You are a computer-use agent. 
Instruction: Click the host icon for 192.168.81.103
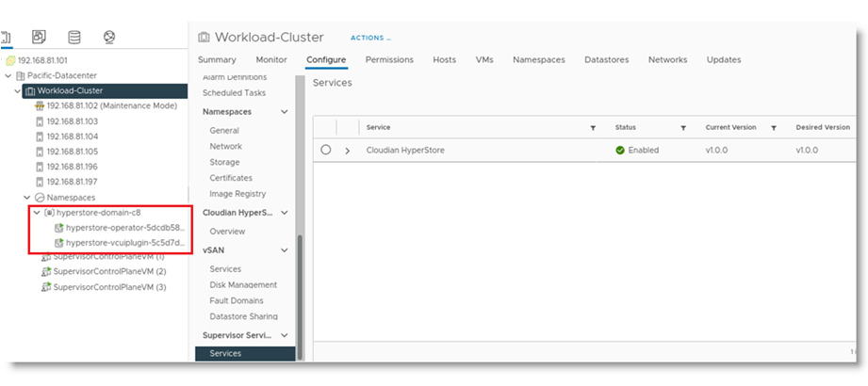40,121
